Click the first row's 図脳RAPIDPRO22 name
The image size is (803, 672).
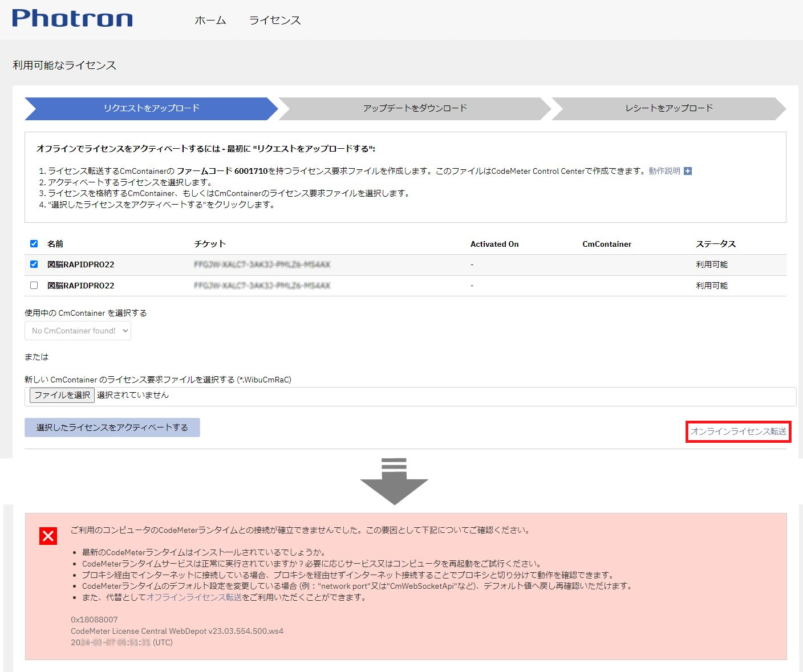81,264
